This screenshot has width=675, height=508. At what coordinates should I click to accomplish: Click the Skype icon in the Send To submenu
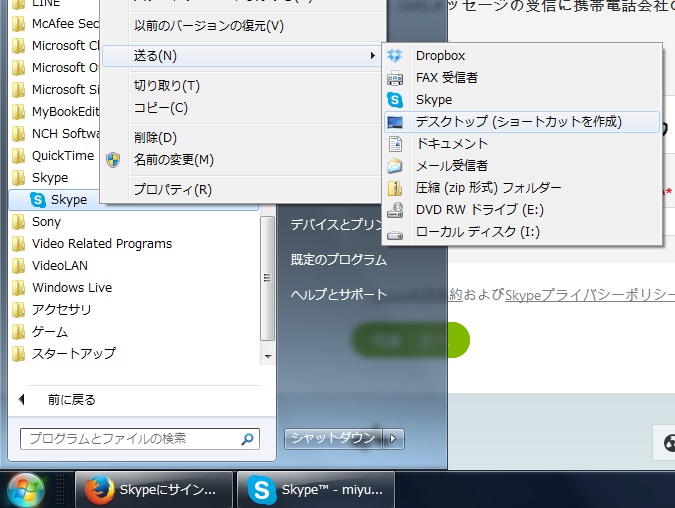(x=395, y=100)
